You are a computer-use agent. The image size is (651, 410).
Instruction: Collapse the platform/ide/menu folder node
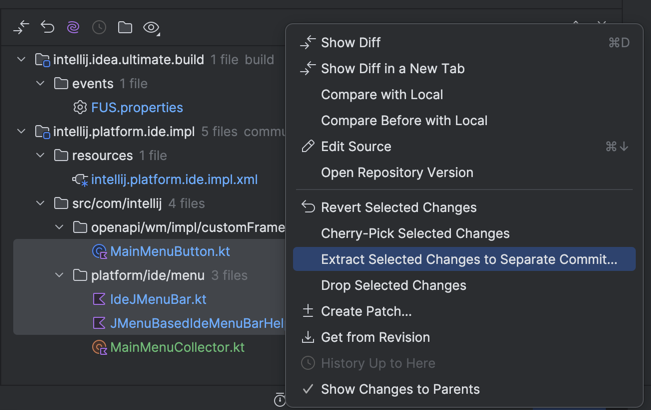(x=59, y=275)
